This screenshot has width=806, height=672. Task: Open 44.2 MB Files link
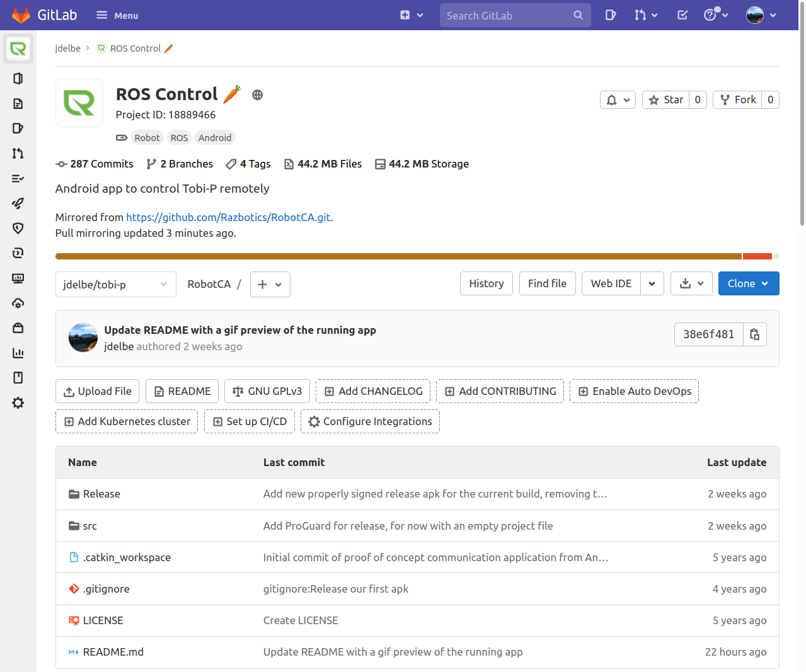323,164
